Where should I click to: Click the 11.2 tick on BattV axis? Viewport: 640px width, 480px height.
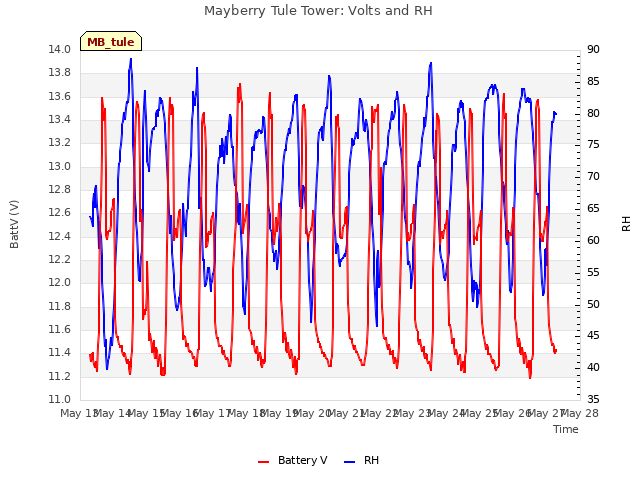point(59,377)
